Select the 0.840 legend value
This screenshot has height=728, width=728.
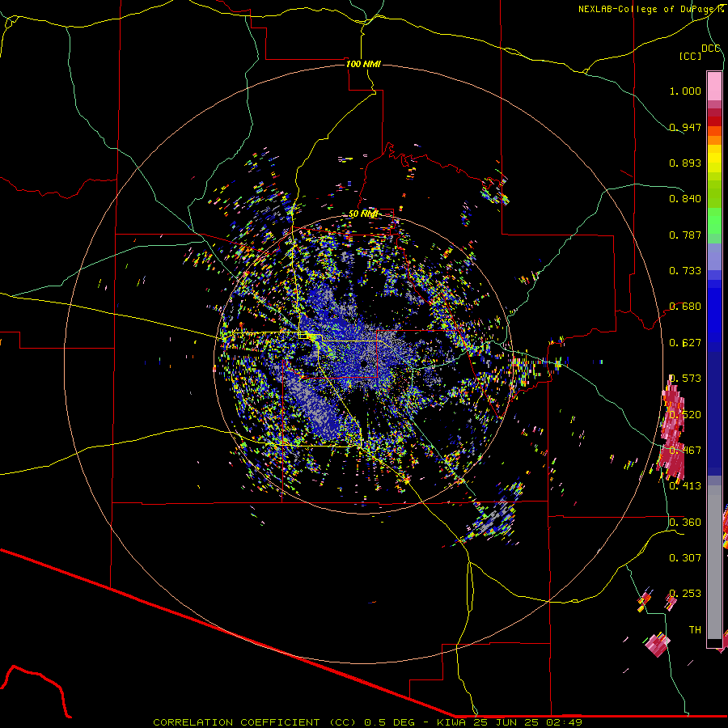point(685,199)
